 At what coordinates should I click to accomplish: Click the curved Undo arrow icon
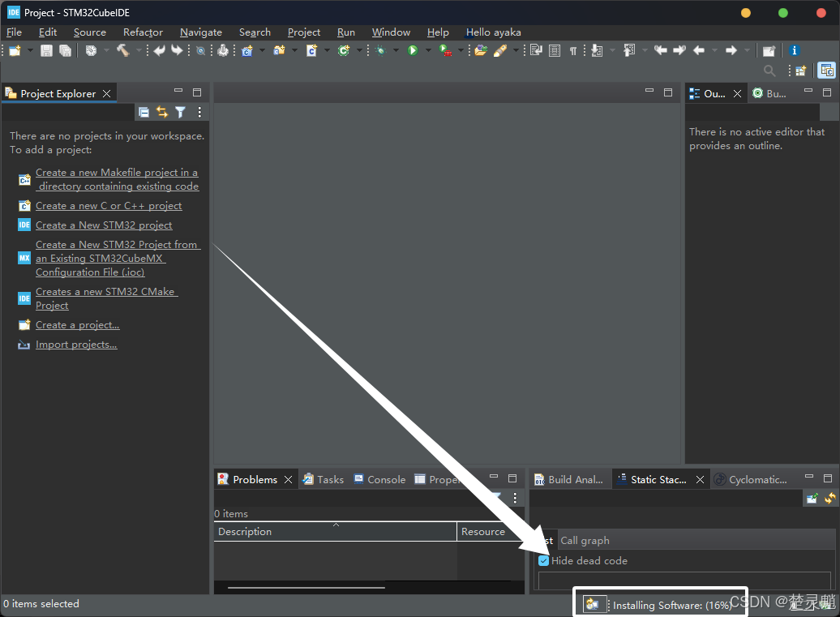tap(159, 50)
